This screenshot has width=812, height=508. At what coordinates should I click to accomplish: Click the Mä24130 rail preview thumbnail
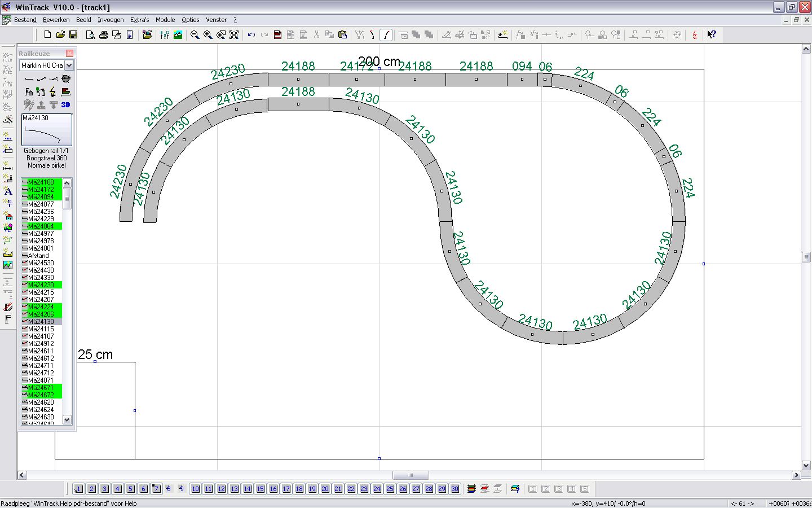47,130
